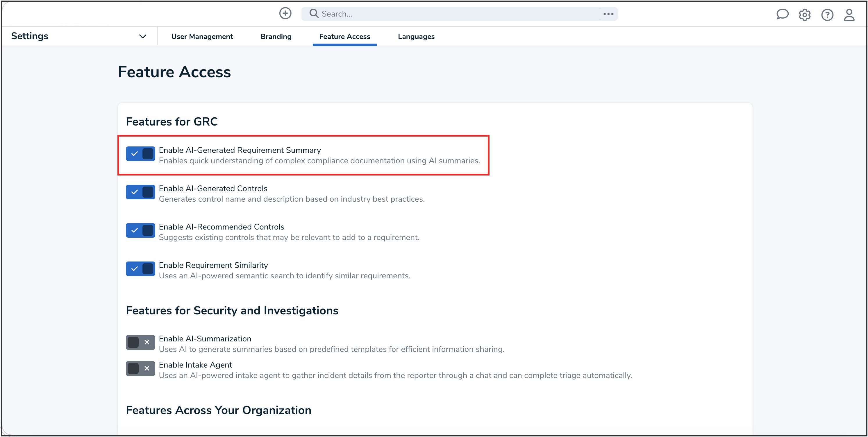Image resolution: width=868 pixels, height=437 pixels.
Task: Toggle off AI-Generated Controls
Action: (140, 192)
